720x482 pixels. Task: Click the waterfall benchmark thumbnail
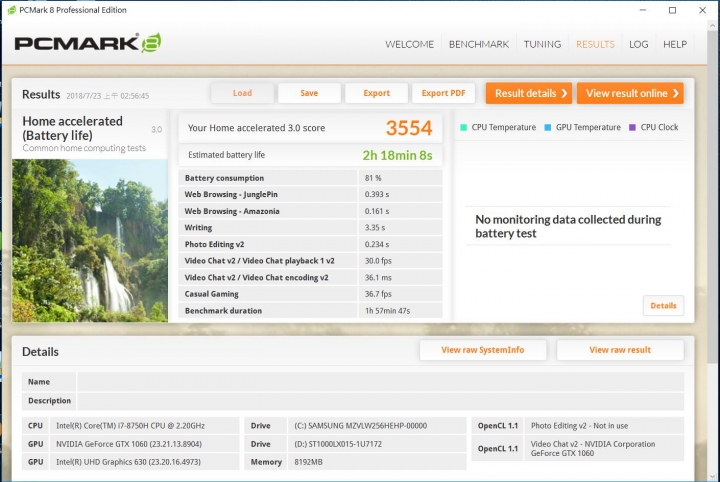point(90,241)
